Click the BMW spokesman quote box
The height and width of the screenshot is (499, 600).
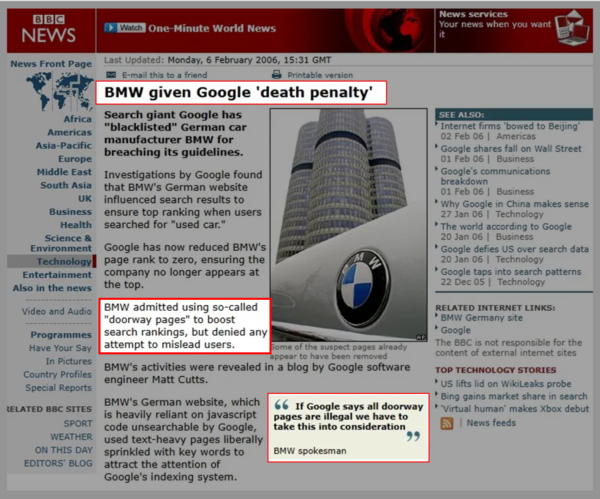[x=348, y=428]
